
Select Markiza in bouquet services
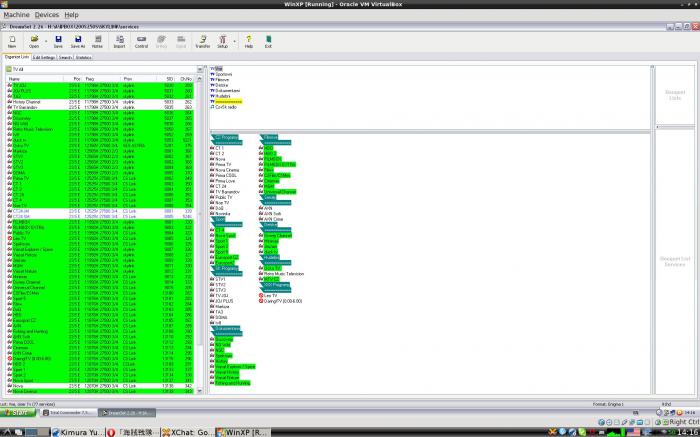click(222, 307)
